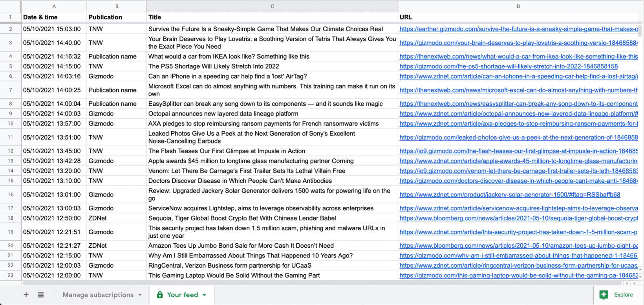Click title 'RingCentral, Verizon Business form partnership for UCaaS'

tap(230, 265)
